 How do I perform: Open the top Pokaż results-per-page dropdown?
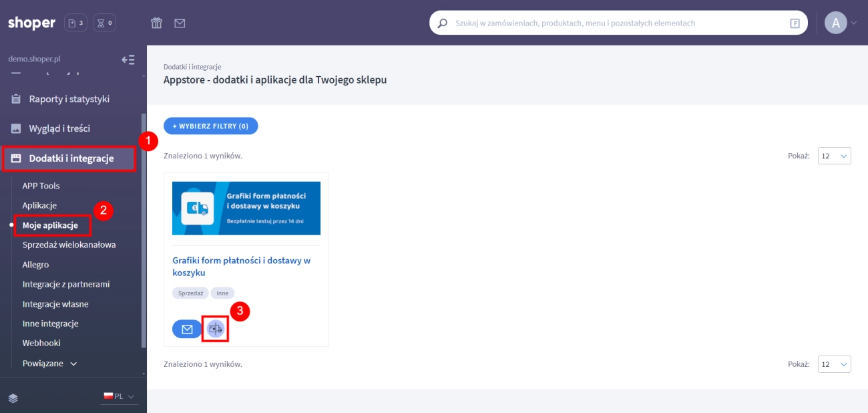[x=834, y=156]
